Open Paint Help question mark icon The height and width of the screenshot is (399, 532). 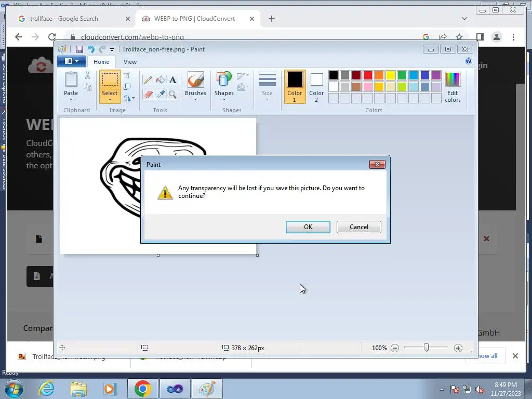pos(469,61)
